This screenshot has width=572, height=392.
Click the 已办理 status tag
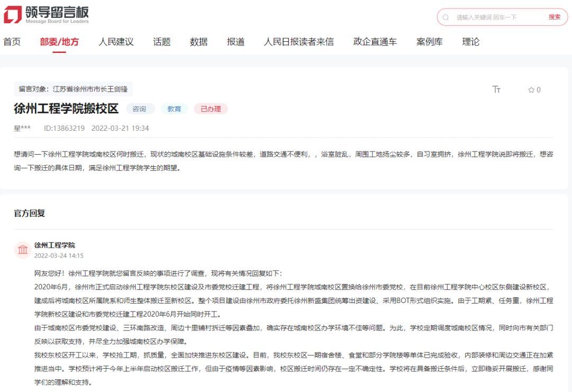click(210, 109)
